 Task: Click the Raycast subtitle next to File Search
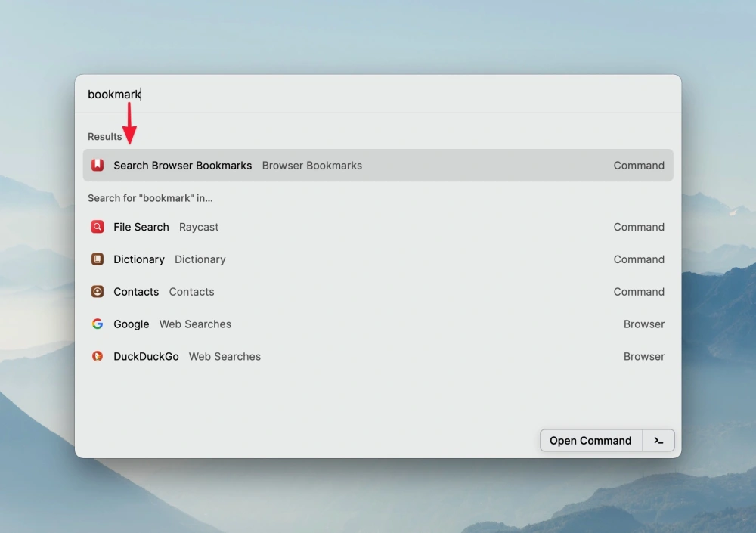(x=199, y=228)
